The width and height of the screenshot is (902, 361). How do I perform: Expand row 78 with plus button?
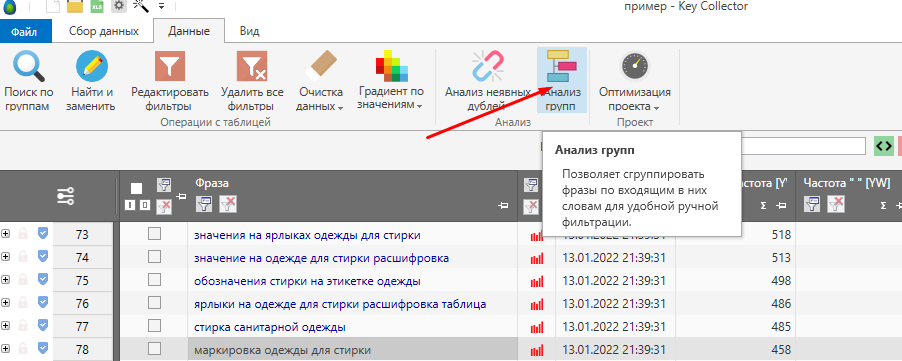point(6,348)
